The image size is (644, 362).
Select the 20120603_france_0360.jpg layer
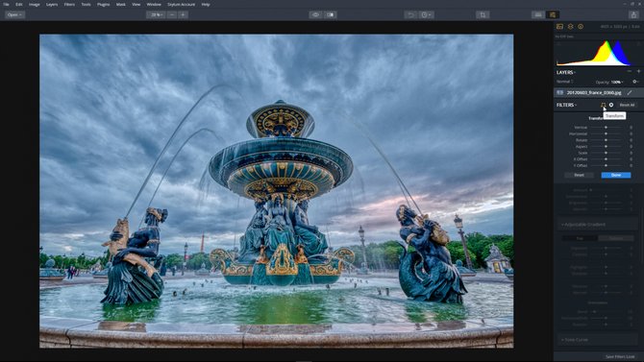[x=599, y=93]
